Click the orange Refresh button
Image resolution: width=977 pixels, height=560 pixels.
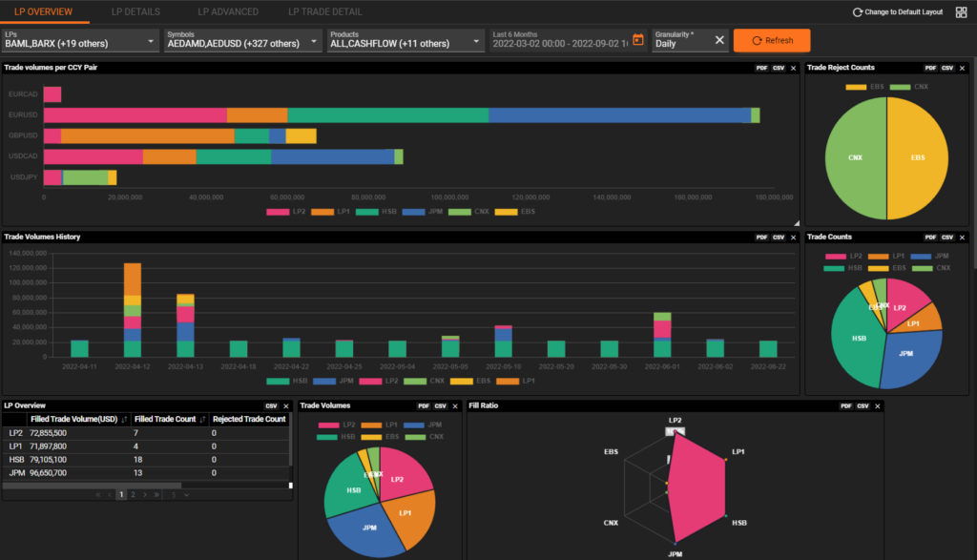(771, 40)
